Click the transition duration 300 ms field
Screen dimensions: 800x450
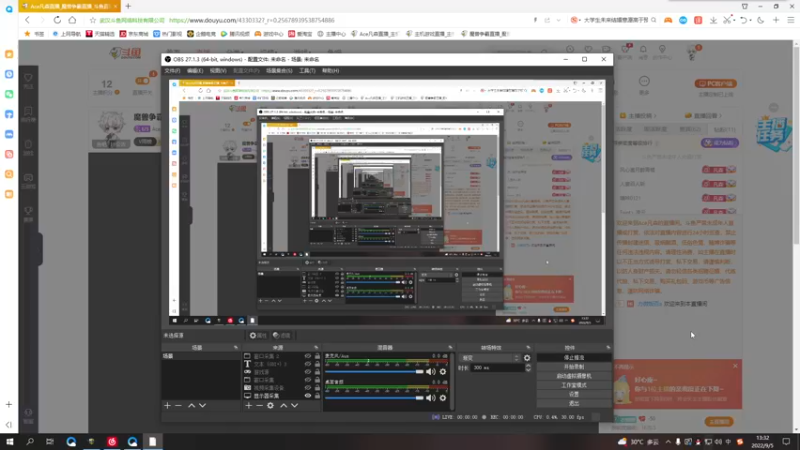coord(497,368)
